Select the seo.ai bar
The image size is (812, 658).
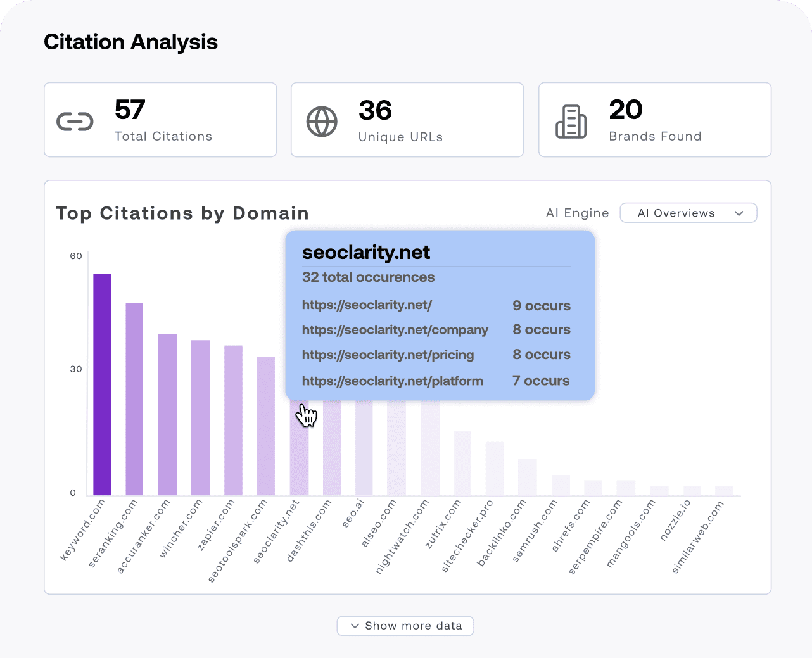[x=364, y=448]
